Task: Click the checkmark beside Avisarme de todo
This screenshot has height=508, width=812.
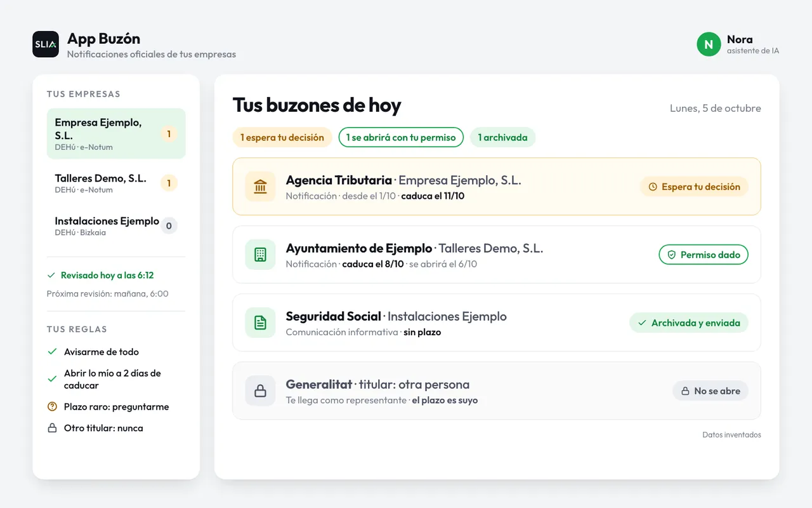Action: [52, 352]
